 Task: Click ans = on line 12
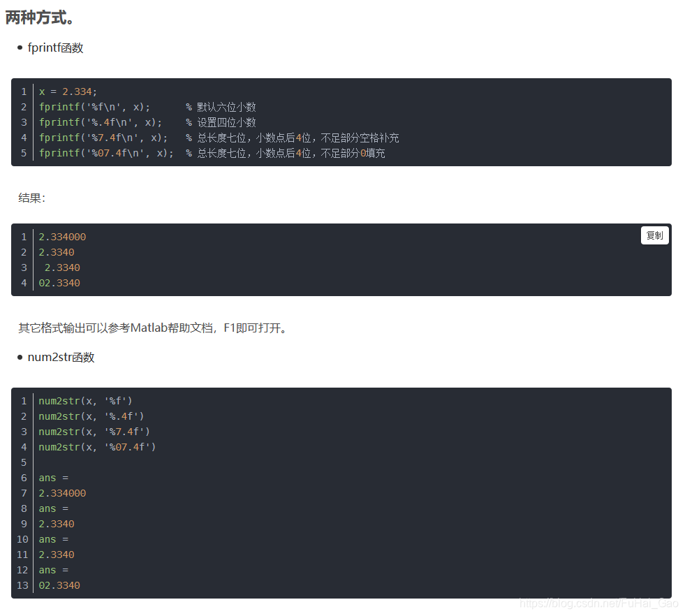(x=53, y=570)
